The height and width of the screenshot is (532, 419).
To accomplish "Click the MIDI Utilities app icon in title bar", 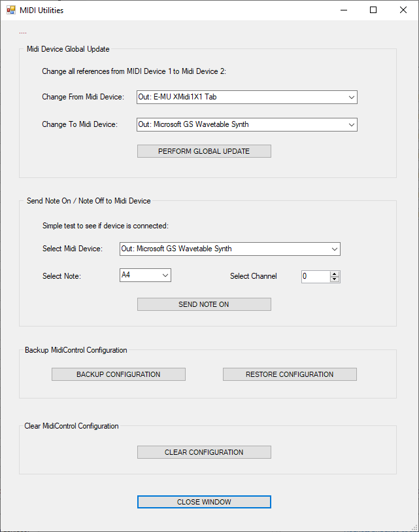I will click(11, 10).
